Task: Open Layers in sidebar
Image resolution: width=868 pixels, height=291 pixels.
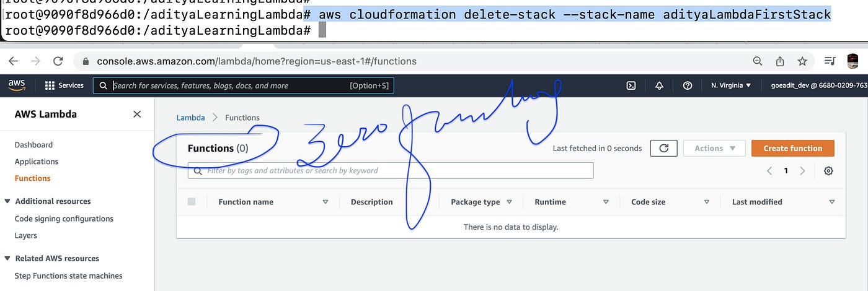Action: click(26, 235)
